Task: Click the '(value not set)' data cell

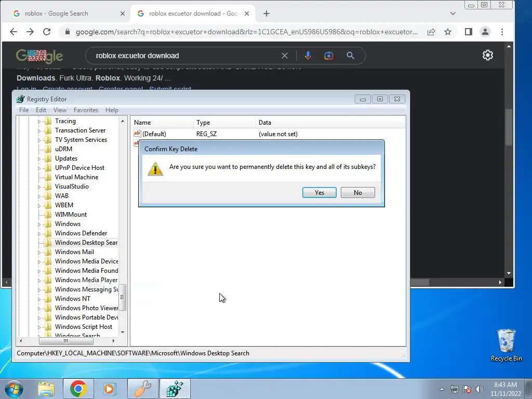Action: point(278,134)
